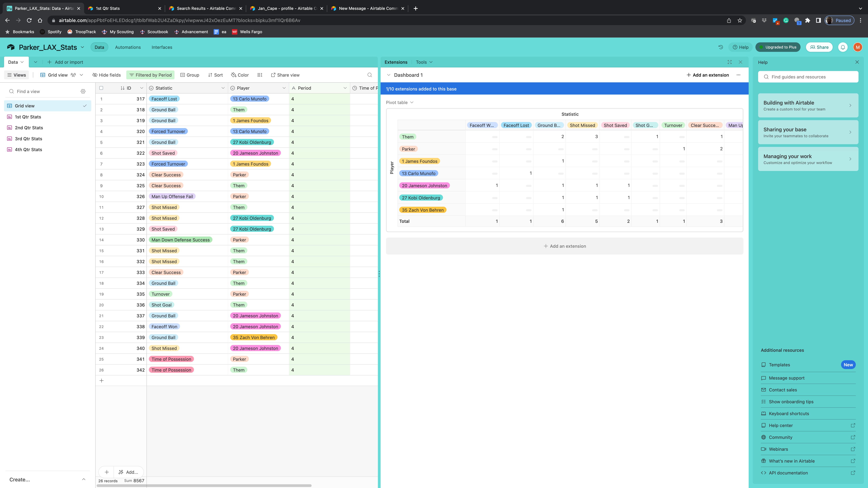The height and width of the screenshot is (488, 868).
Task: Switch to the 1st Qtr Stats browser tab
Action: coord(124,8)
